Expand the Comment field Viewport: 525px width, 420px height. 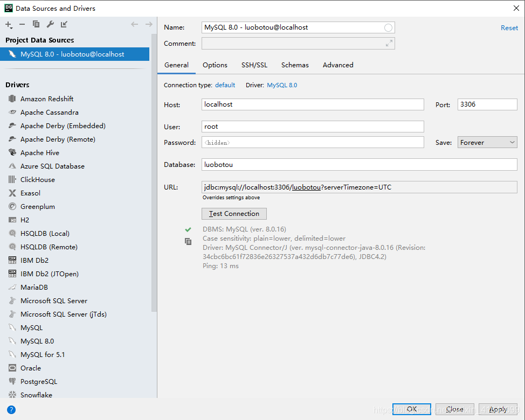[389, 44]
